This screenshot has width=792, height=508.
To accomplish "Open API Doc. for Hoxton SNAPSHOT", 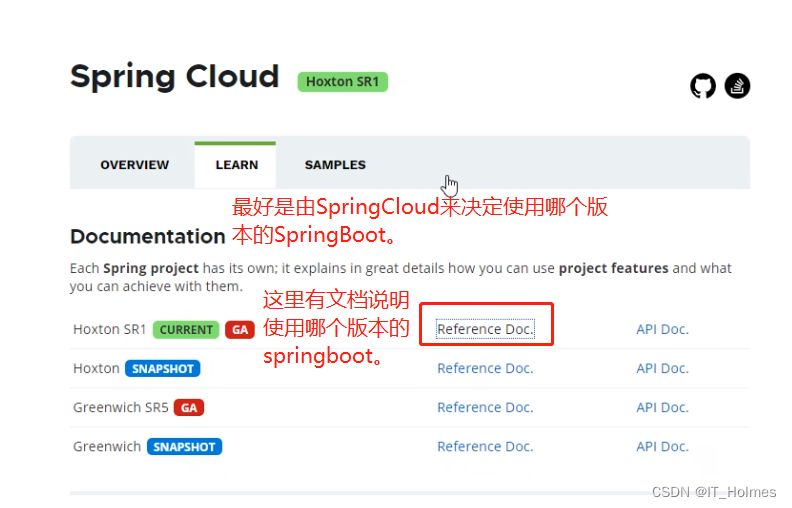I will tap(662, 368).
